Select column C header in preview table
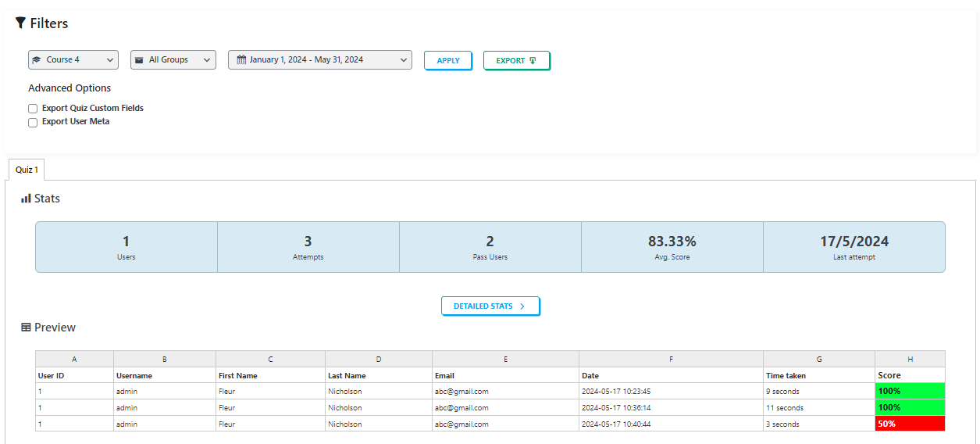 coord(271,360)
